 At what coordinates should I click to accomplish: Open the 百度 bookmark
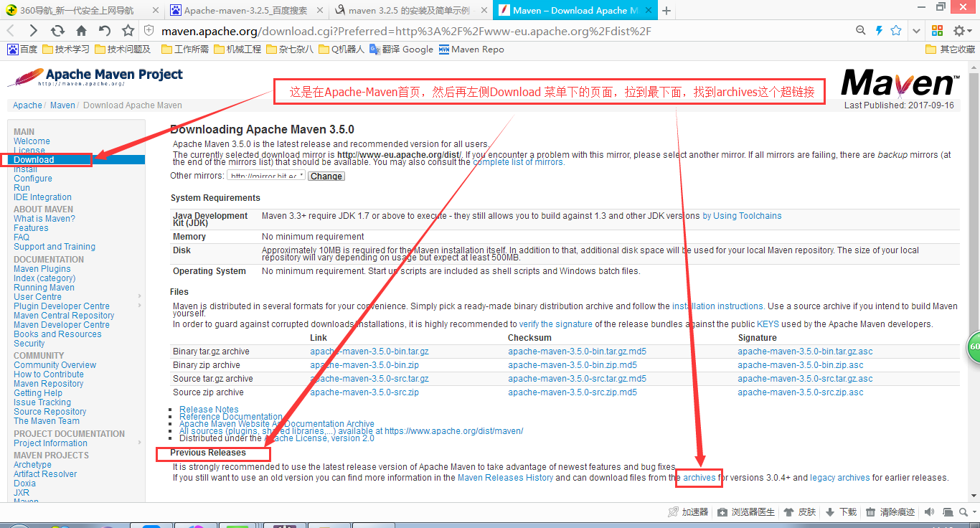coord(22,49)
